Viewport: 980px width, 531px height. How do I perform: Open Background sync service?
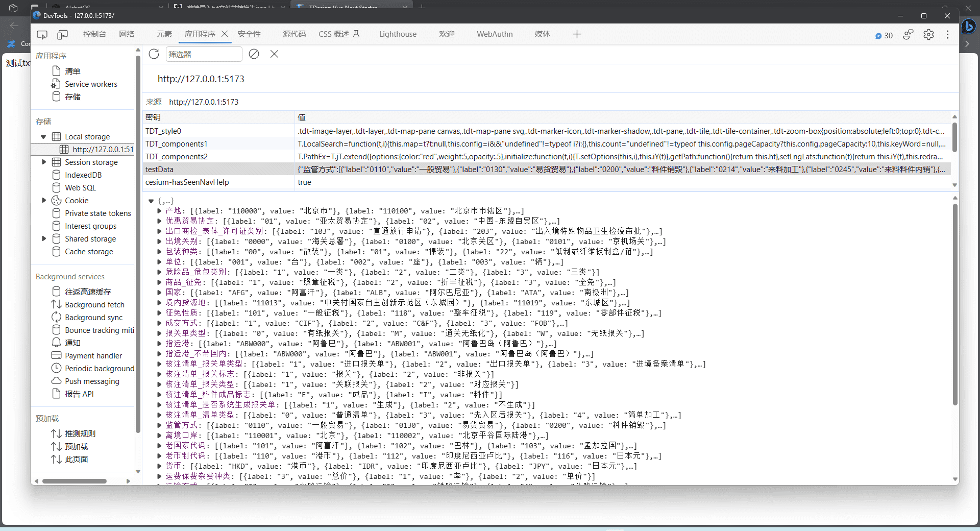click(x=93, y=317)
